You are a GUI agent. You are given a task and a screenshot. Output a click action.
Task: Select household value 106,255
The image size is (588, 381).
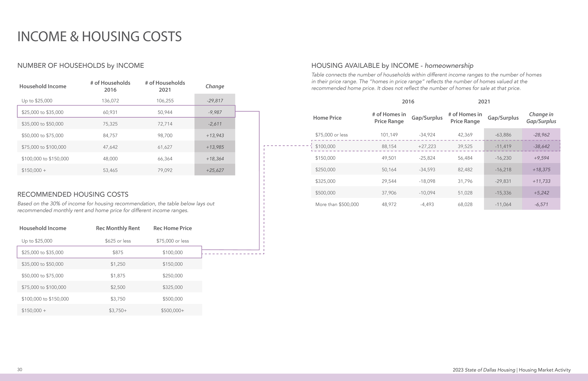tap(165, 101)
